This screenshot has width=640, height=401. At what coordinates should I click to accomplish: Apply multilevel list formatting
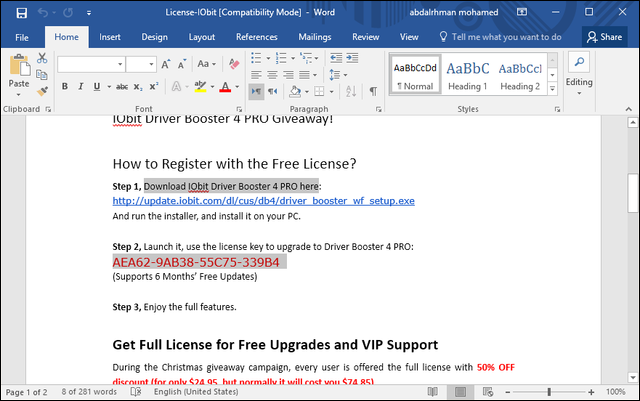pyautogui.click(x=305, y=58)
